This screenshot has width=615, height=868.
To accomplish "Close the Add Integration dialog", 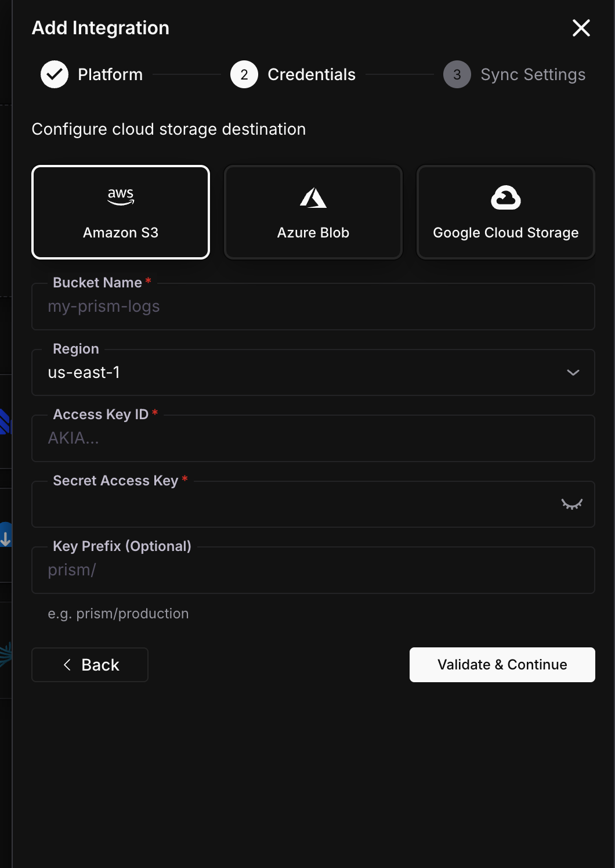I will [x=581, y=27].
